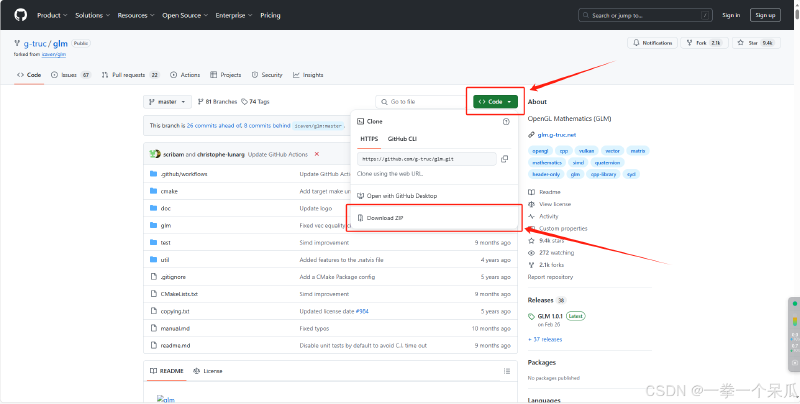Open the + 37 releases link
The height and width of the screenshot is (404, 800).
coord(545,339)
